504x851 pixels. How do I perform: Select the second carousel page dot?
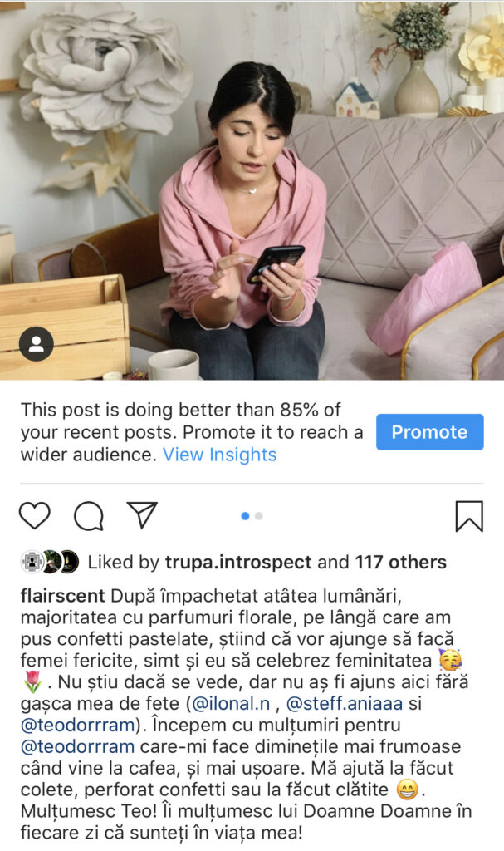tap(259, 516)
